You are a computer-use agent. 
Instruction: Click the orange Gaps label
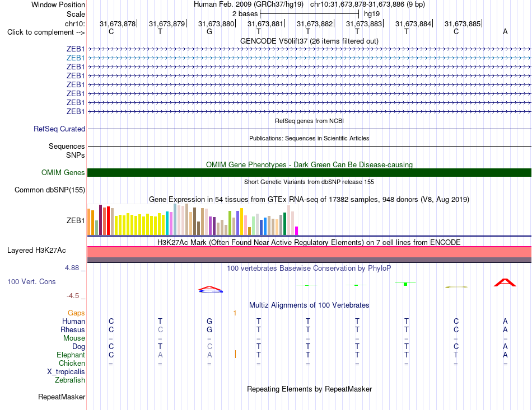point(76,313)
